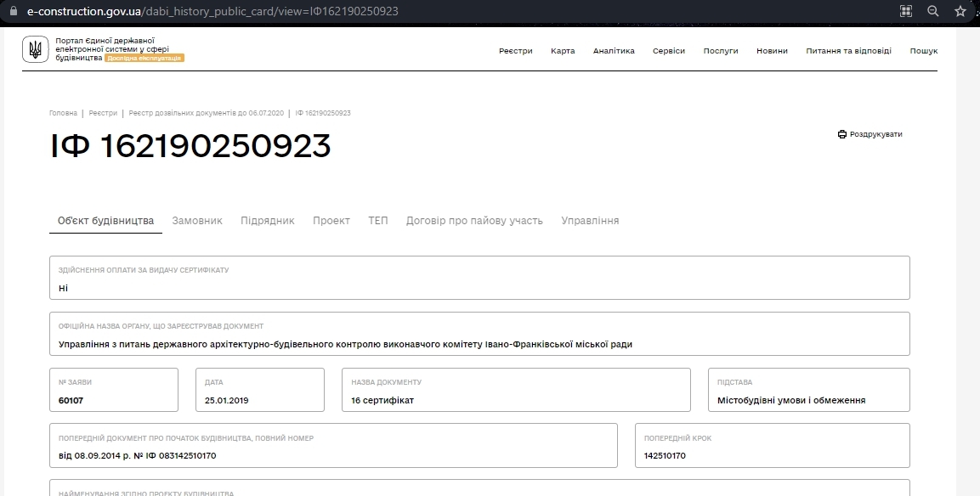The width and height of the screenshot is (980, 496).
Task: Switch to the ТЕП tab
Action: click(x=378, y=221)
